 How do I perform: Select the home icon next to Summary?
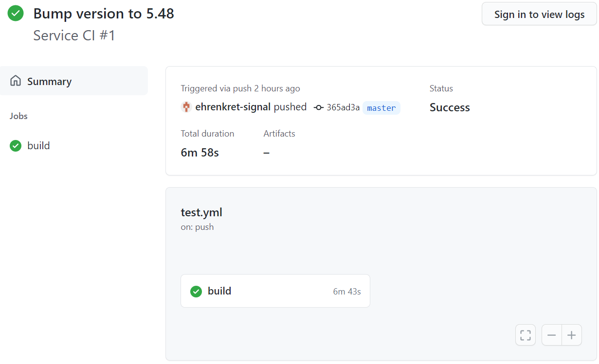[15, 81]
